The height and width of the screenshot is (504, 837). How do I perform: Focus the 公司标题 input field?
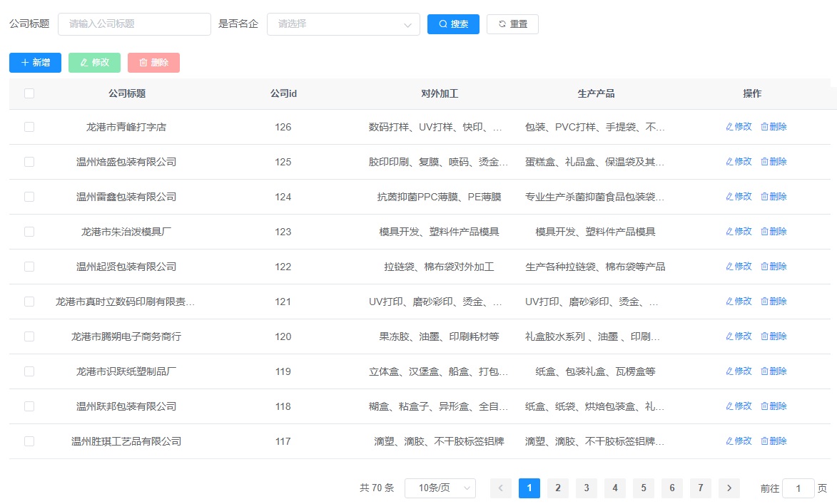click(135, 24)
